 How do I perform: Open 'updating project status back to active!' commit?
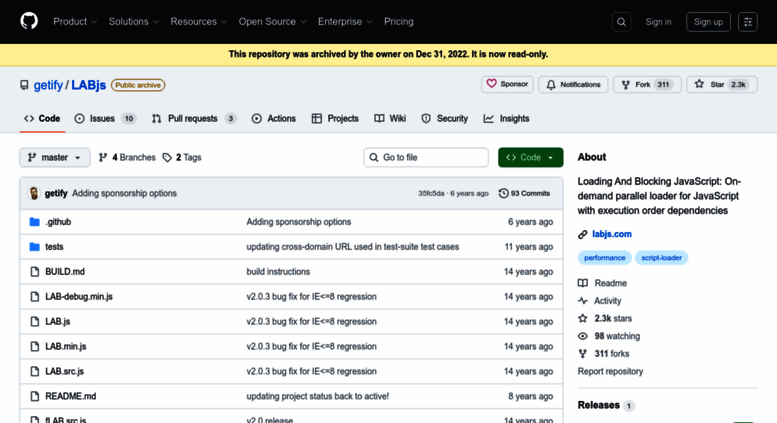click(318, 396)
